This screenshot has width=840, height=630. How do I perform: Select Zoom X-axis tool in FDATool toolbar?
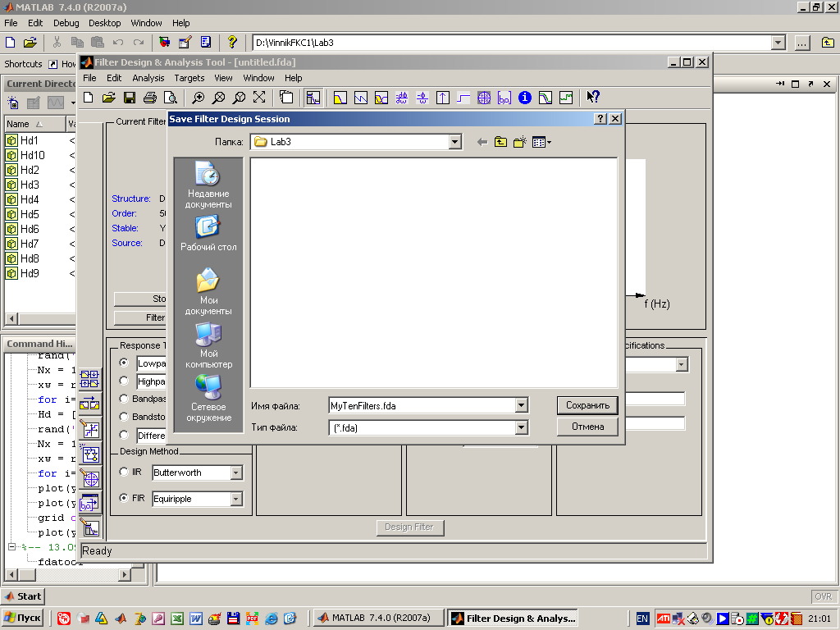click(x=218, y=98)
